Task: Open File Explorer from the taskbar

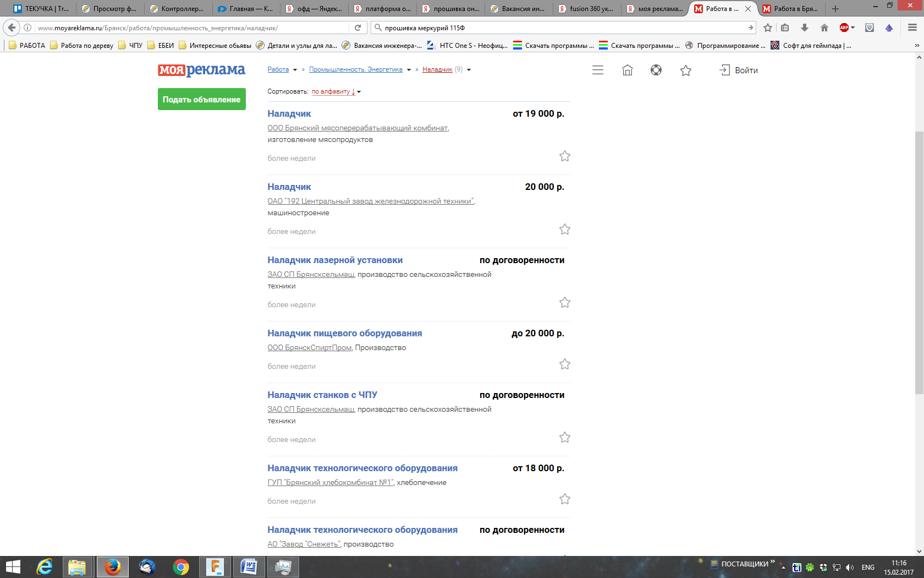Action: 77,567
